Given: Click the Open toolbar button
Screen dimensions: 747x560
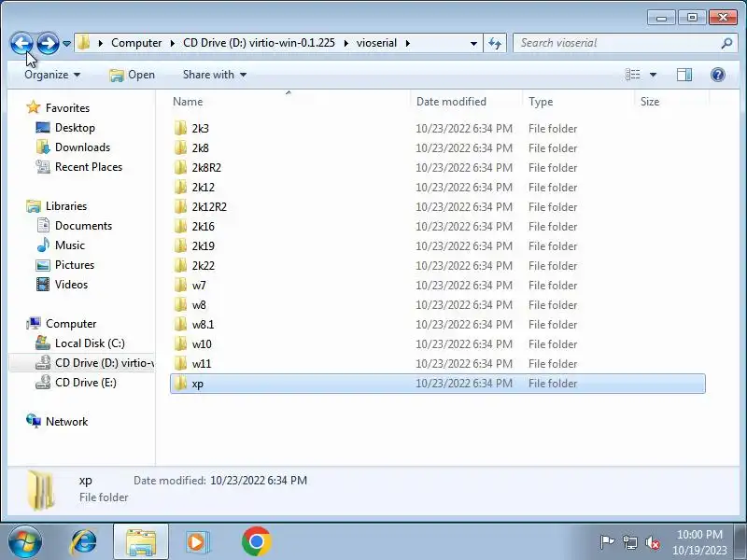Looking at the screenshot, I should [132, 75].
